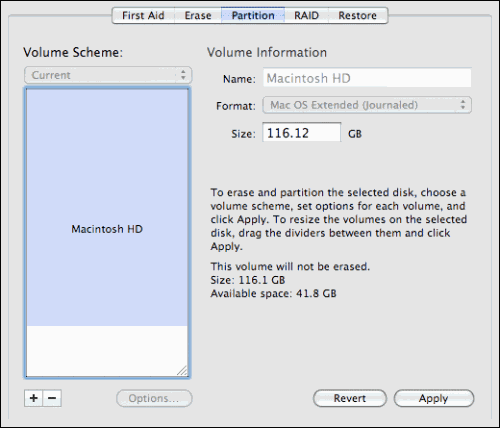
Task: Click the Size field showing 116.12
Action: [302, 132]
